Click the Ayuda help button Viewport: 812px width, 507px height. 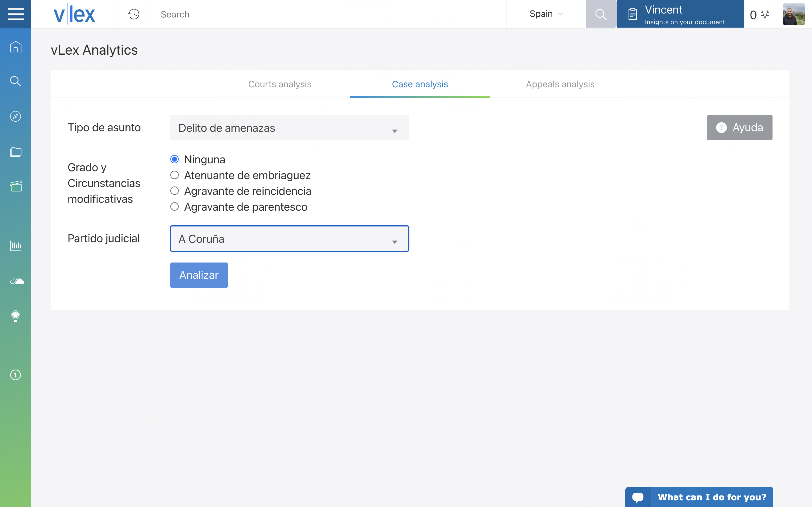pyautogui.click(x=739, y=127)
